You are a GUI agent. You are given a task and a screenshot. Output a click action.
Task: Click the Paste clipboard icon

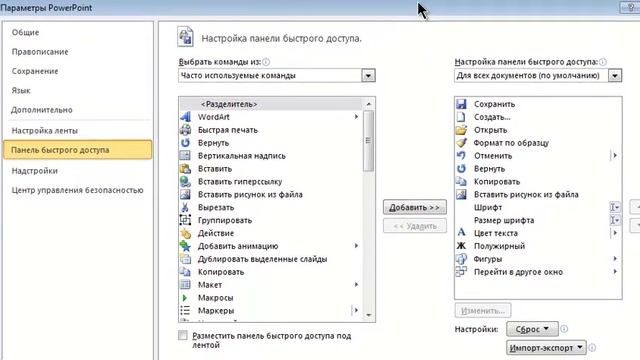[x=185, y=169]
